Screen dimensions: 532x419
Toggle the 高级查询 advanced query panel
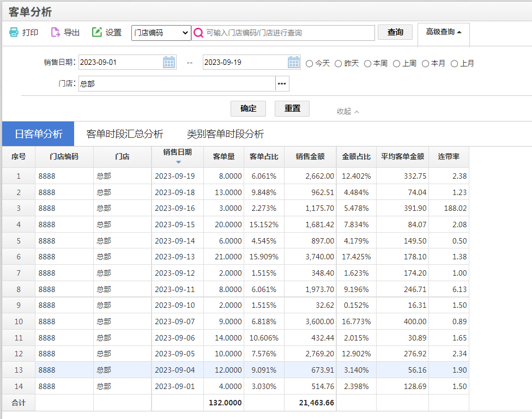pyautogui.click(x=444, y=32)
